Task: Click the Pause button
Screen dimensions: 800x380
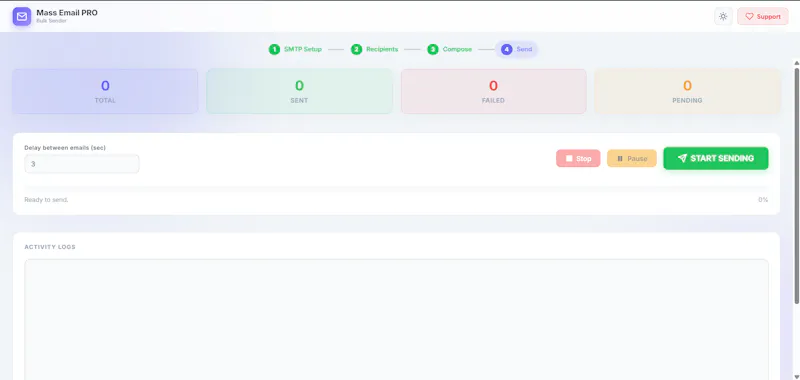Action: point(632,159)
